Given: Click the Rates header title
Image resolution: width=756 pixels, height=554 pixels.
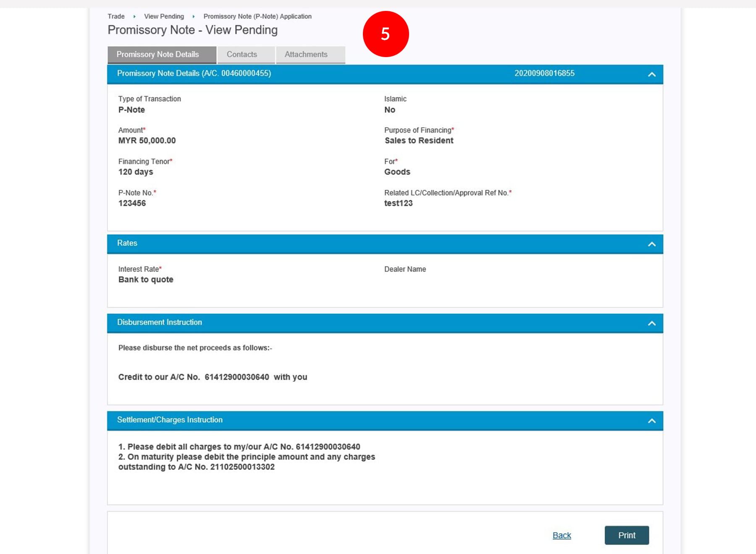Looking at the screenshot, I should [x=127, y=243].
